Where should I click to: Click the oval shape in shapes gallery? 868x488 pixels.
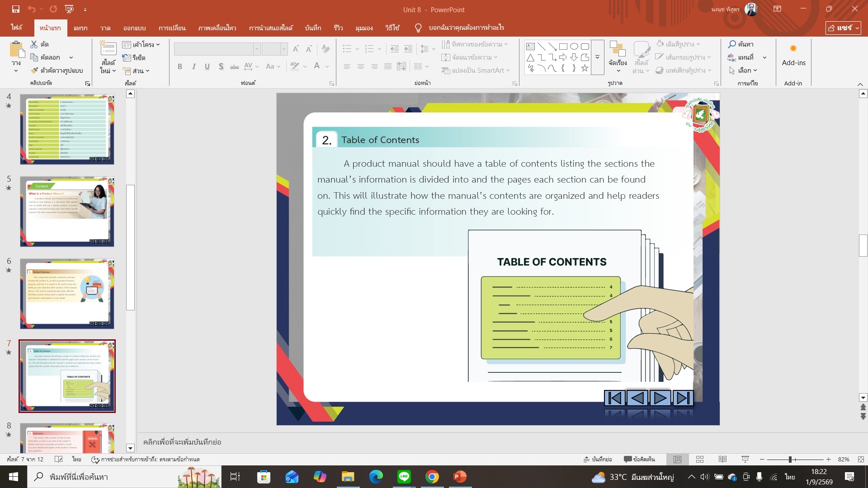tap(574, 46)
